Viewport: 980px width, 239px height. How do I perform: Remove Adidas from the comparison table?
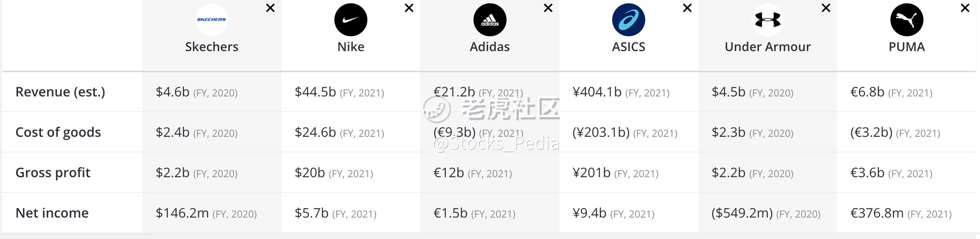[x=548, y=8]
